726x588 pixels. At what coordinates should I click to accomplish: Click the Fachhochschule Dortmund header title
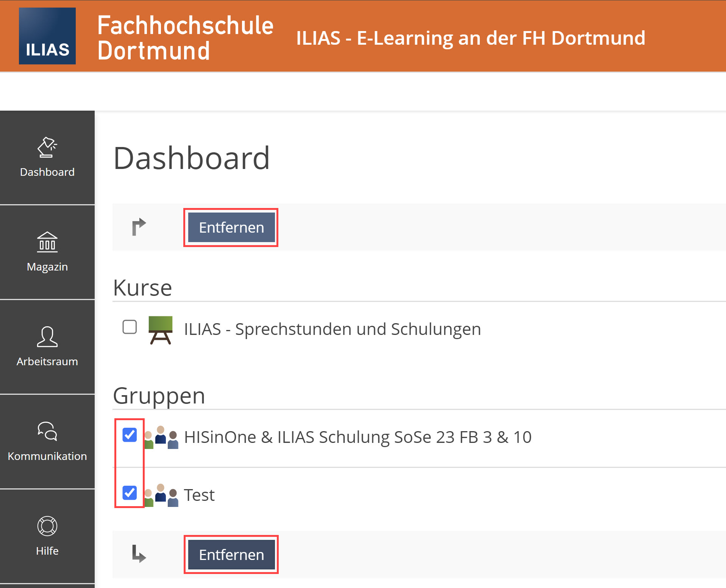tap(185, 38)
